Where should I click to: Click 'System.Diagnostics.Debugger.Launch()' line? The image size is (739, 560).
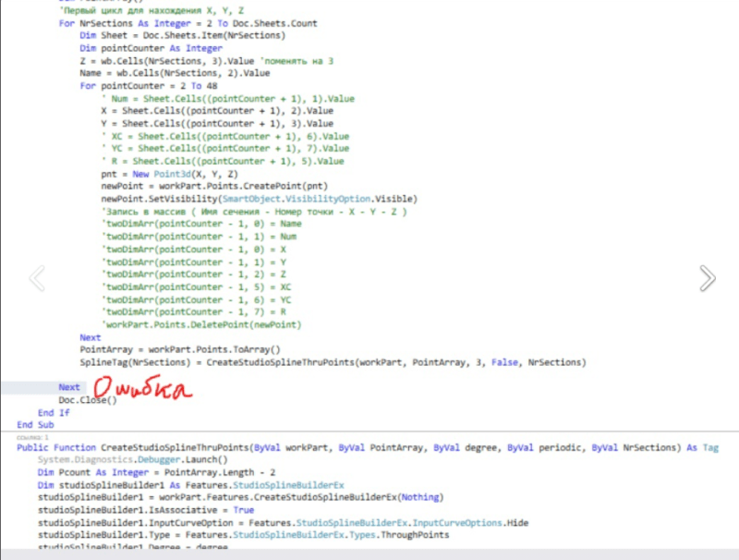[132, 459]
